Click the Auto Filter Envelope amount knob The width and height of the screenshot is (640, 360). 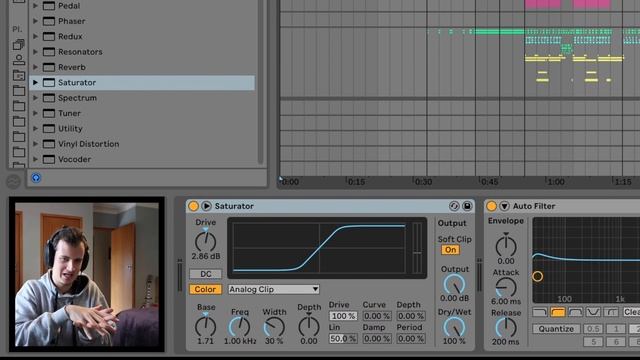tap(506, 246)
